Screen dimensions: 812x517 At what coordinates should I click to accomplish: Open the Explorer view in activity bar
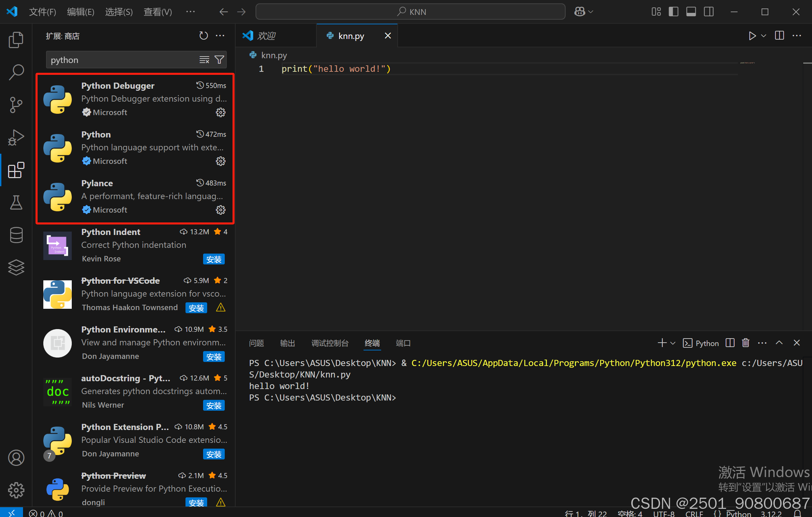16,40
